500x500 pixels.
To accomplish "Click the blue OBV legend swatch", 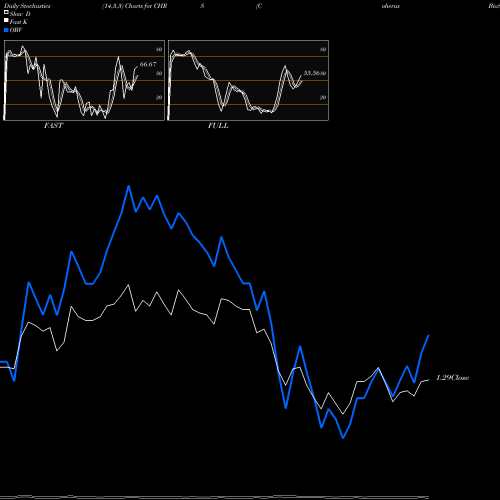I will tap(6, 30).
